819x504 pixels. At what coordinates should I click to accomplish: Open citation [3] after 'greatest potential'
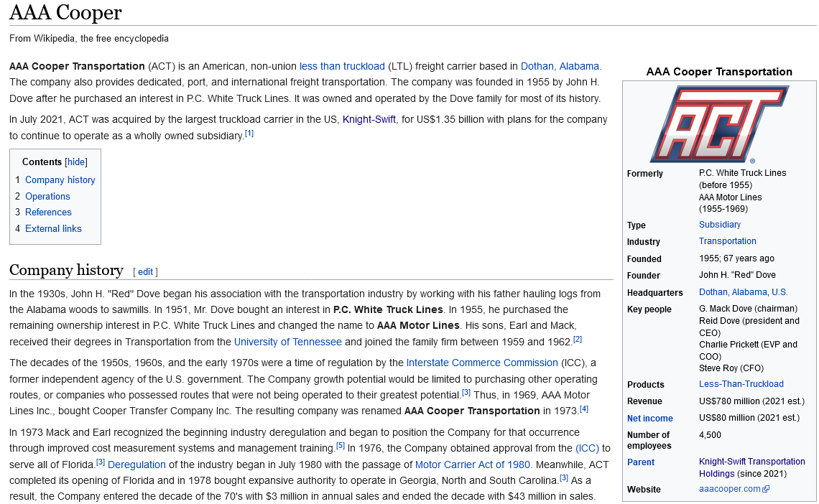466,392
